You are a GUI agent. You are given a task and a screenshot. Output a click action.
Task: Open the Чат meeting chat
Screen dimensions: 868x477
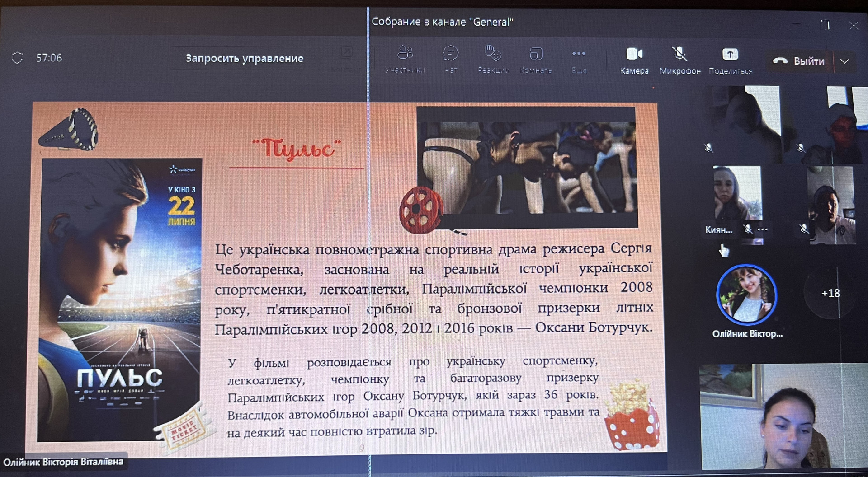tap(451, 59)
